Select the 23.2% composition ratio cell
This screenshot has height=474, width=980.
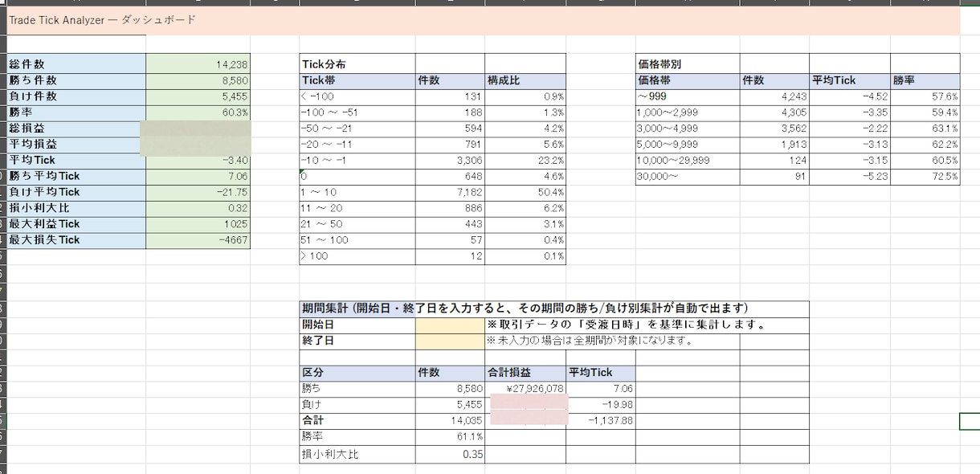[525, 161]
